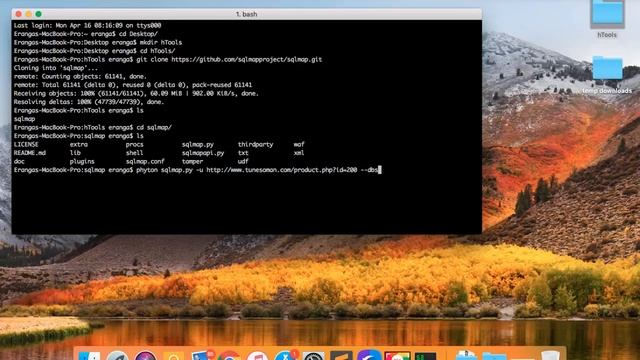Click the git clone sqlmap URL
This screenshot has width=640, height=360.
247,60
